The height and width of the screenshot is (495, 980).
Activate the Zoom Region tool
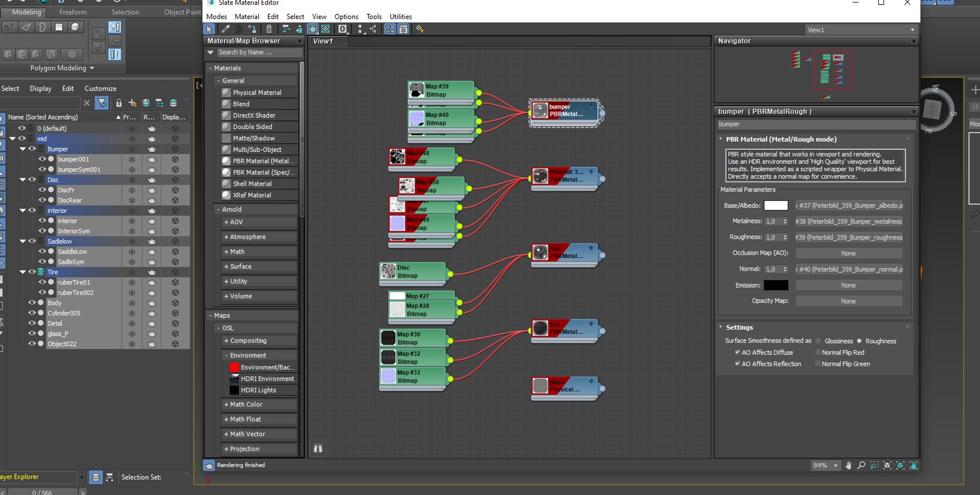point(874,465)
